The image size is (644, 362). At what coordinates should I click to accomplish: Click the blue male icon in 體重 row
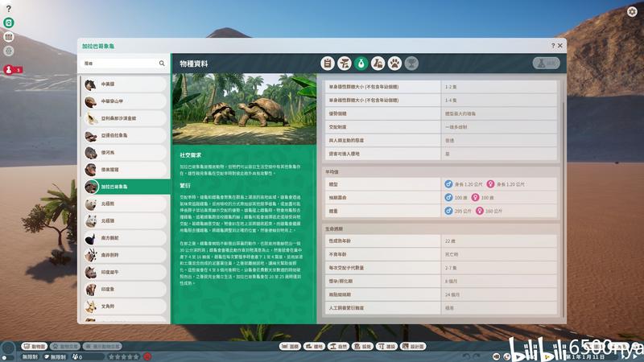pos(448,211)
